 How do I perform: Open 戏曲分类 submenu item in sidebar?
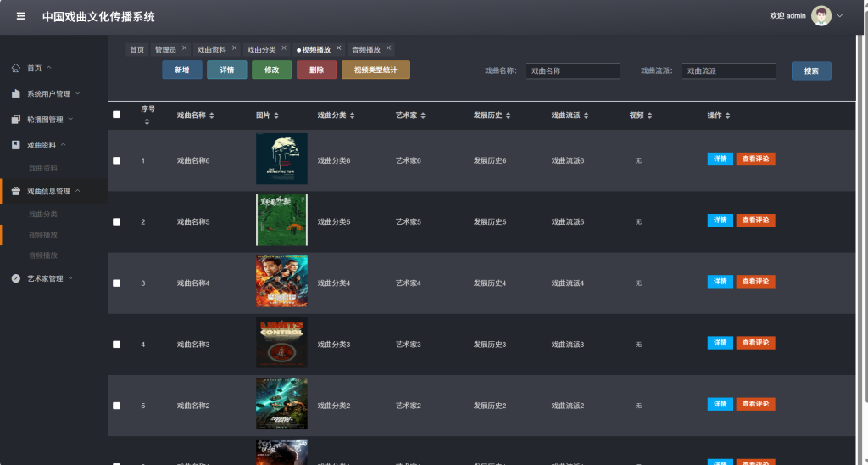pyautogui.click(x=43, y=214)
